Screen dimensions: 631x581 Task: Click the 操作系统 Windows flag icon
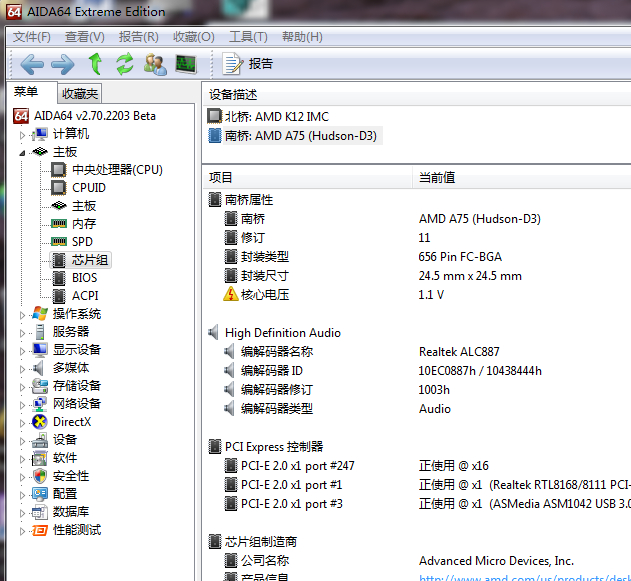click(x=40, y=313)
